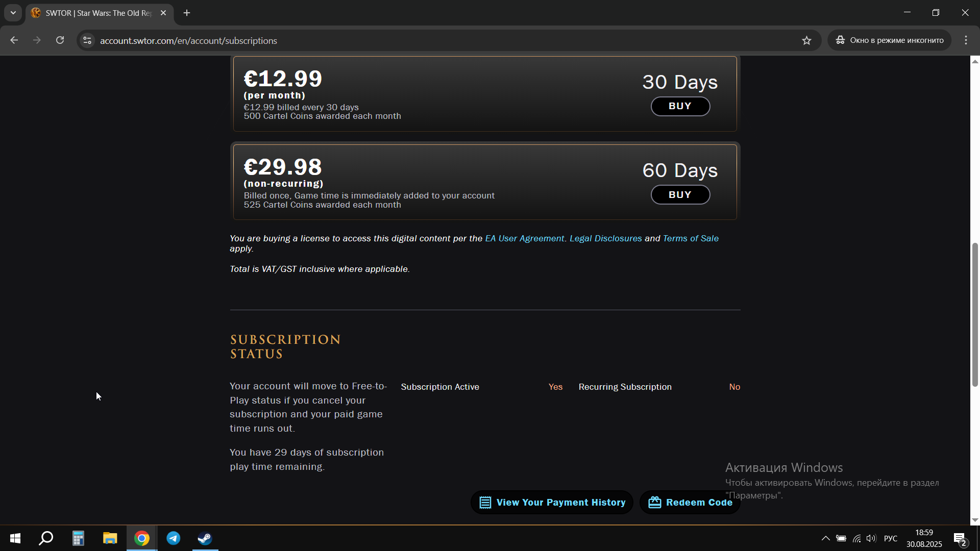Click View Your Payment History

[x=552, y=503]
